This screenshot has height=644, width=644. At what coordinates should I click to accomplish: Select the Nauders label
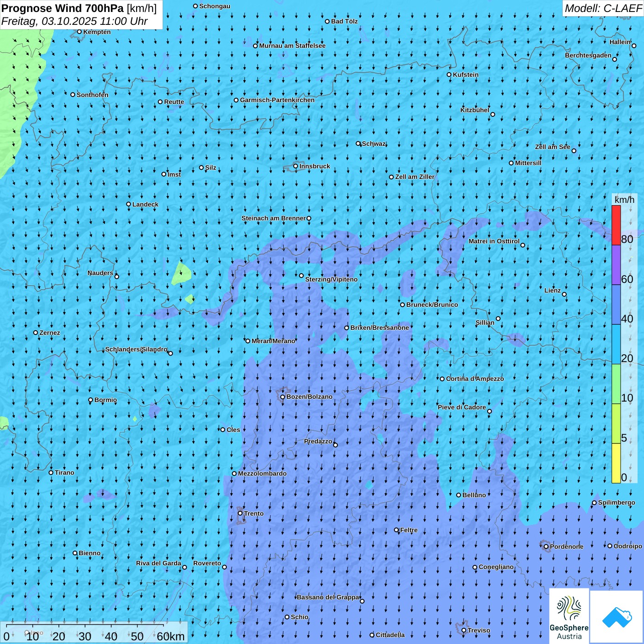(100, 273)
